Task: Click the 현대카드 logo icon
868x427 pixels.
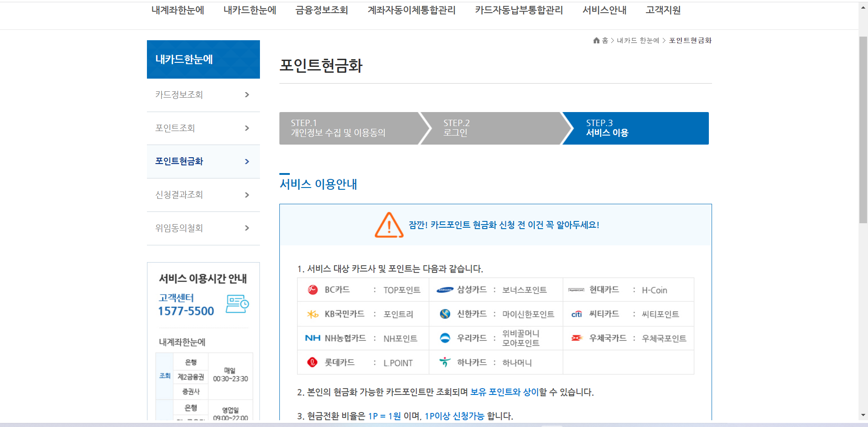Action: click(x=576, y=290)
